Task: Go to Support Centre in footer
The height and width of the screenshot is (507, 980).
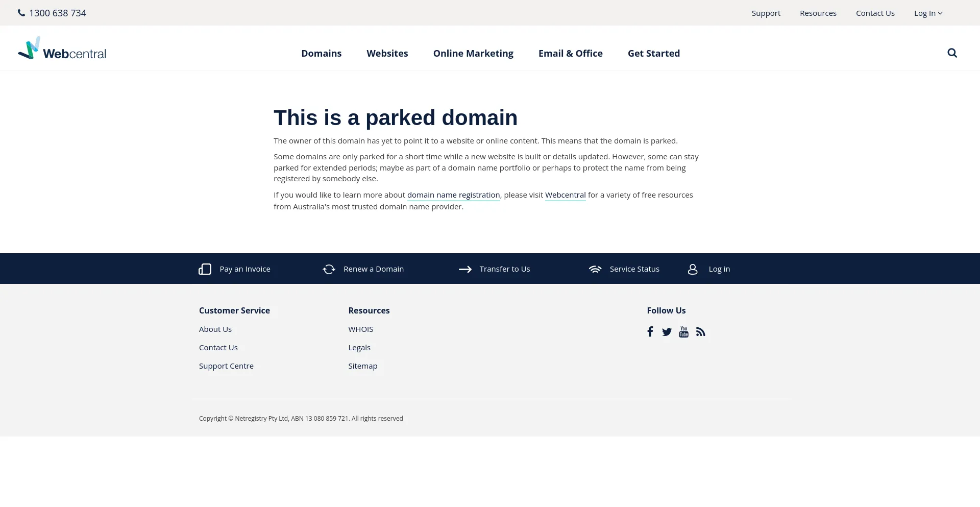Action: [226, 366]
